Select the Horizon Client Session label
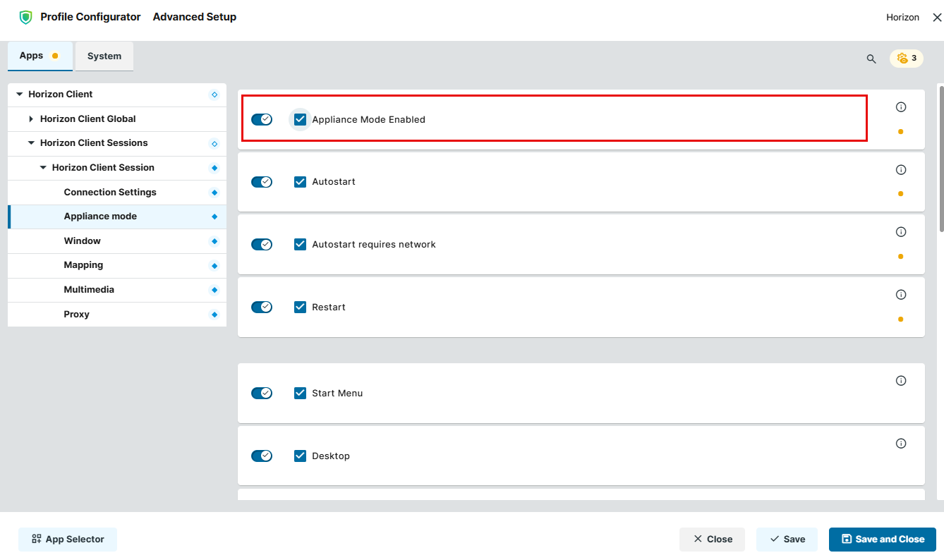The width and height of the screenshot is (944, 560). pyautogui.click(x=103, y=168)
